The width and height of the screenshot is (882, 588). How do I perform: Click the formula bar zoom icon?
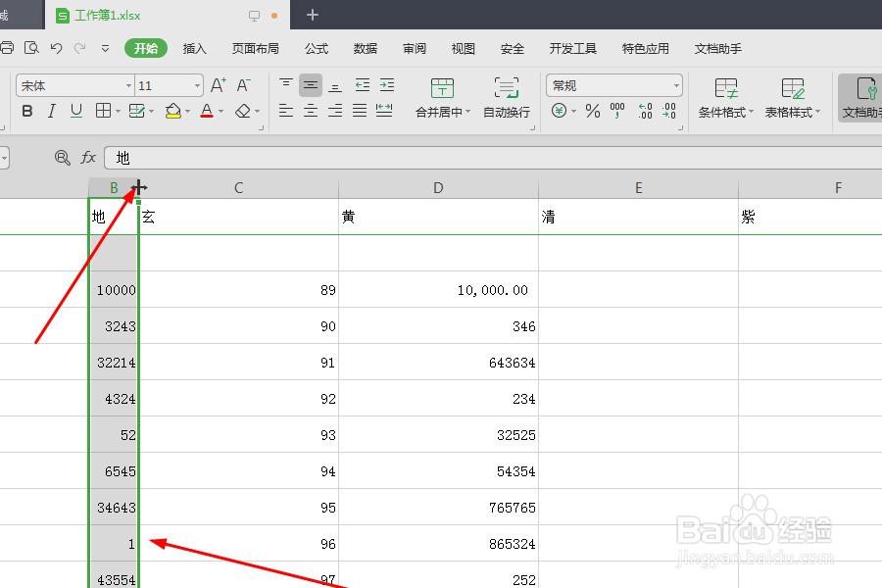tap(62, 158)
